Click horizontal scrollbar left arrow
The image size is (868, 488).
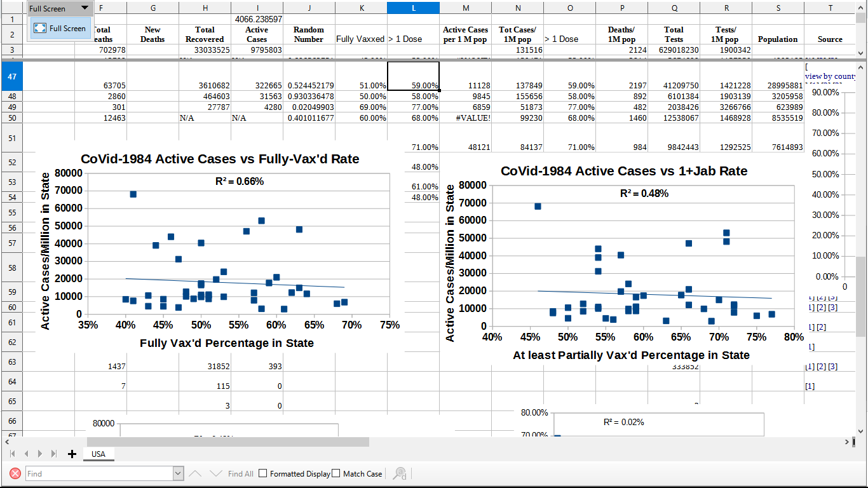click(6, 442)
